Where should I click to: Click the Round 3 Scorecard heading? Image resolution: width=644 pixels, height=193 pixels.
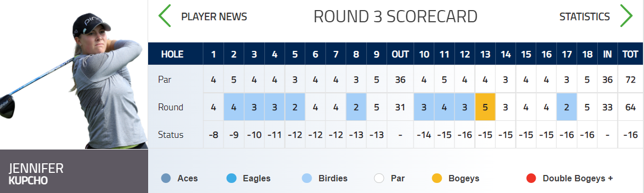click(396, 16)
